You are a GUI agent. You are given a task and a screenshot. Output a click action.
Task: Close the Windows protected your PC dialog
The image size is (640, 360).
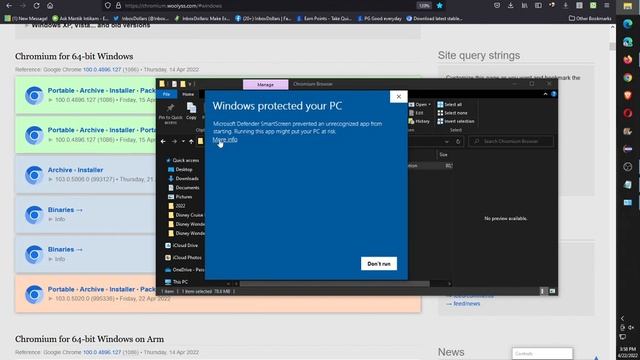pos(399,97)
